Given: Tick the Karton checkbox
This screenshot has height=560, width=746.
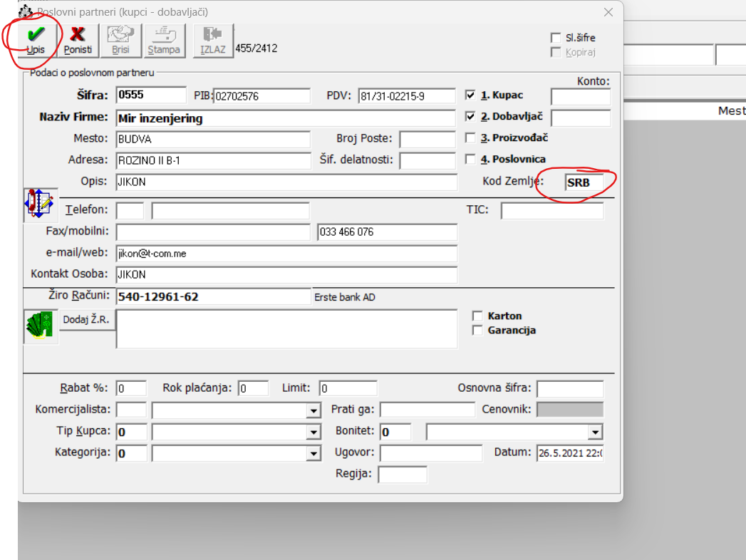Looking at the screenshot, I should pyautogui.click(x=478, y=316).
